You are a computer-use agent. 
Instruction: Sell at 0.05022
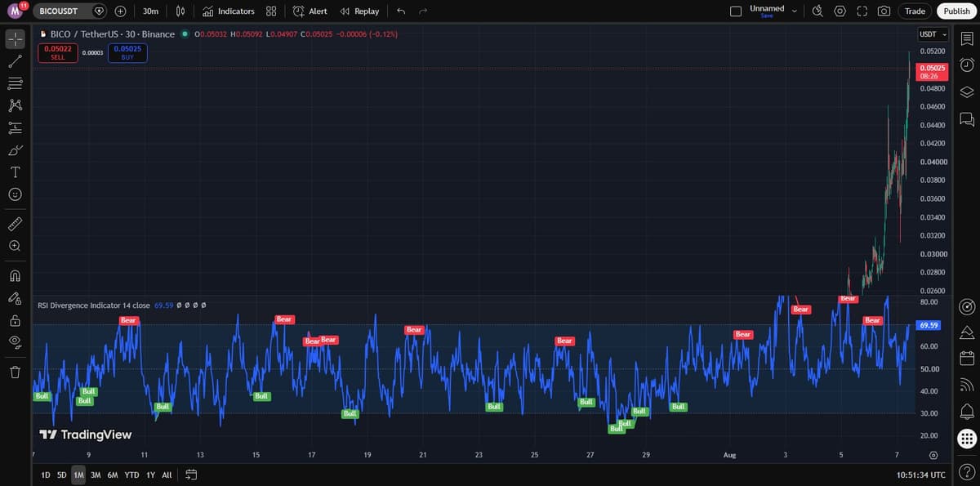pyautogui.click(x=57, y=52)
